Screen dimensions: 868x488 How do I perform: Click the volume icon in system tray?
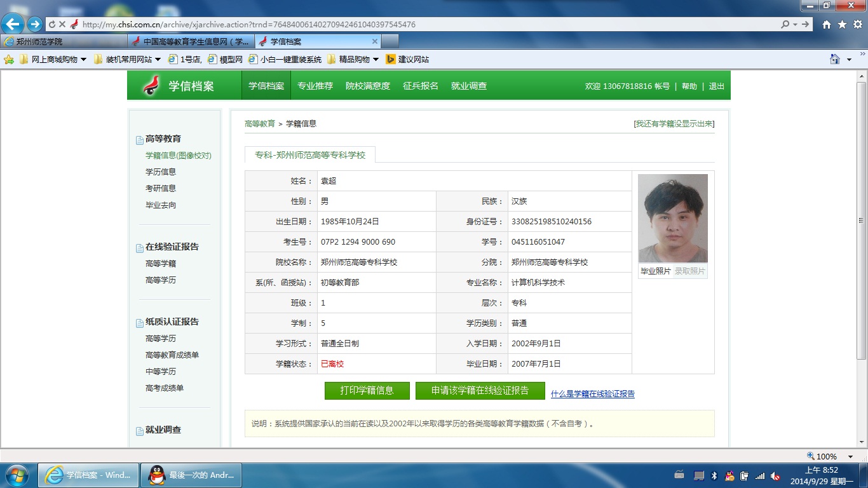[775, 475]
